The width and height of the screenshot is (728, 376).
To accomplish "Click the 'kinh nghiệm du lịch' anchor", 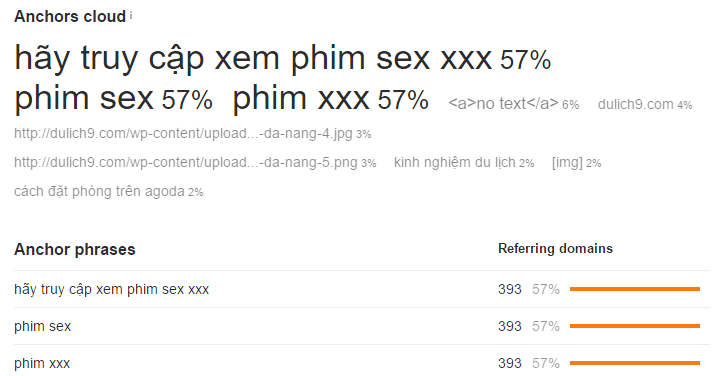I will click(x=455, y=162).
